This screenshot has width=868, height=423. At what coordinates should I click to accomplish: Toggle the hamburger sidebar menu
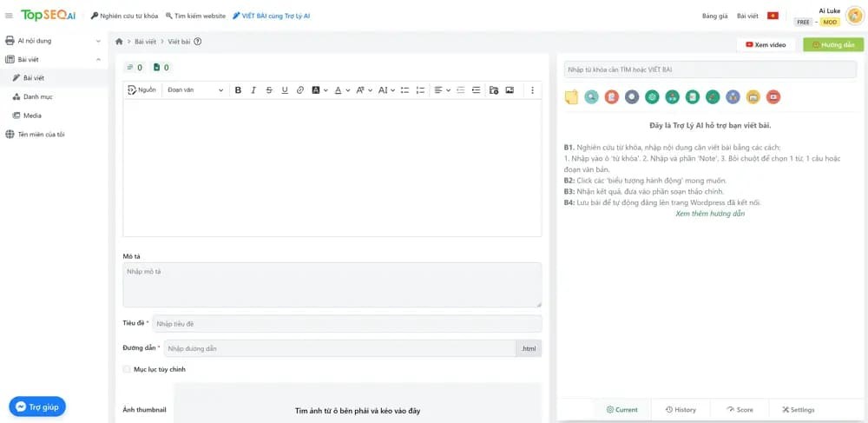tap(9, 16)
